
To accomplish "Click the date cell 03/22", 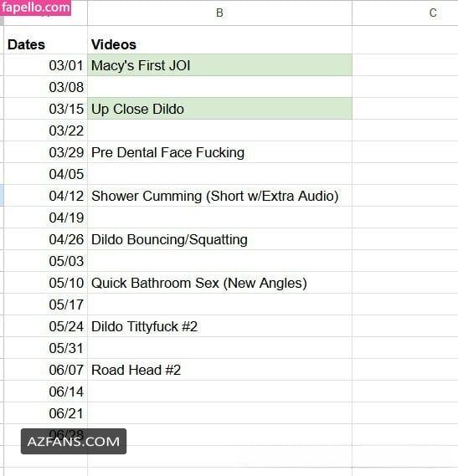I will [x=45, y=131].
